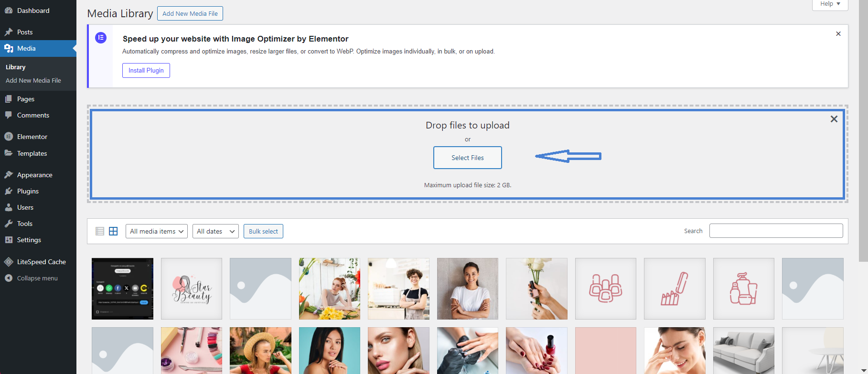This screenshot has width=868, height=374.
Task: Switch to grid view icon
Action: (x=113, y=231)
